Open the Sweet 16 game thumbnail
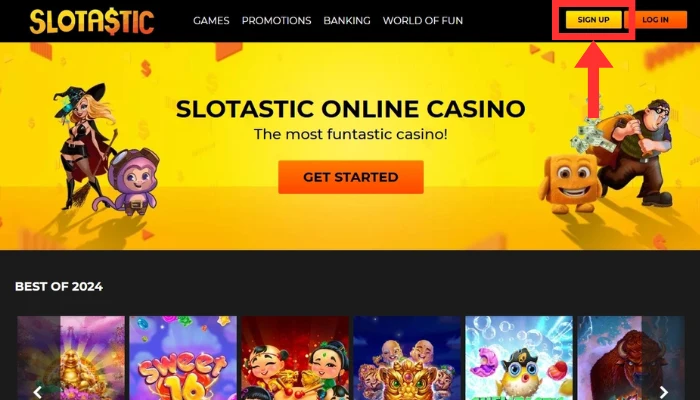Image resolution: width=700 pixels, height=400 pixels. click(x=183, y=358)
